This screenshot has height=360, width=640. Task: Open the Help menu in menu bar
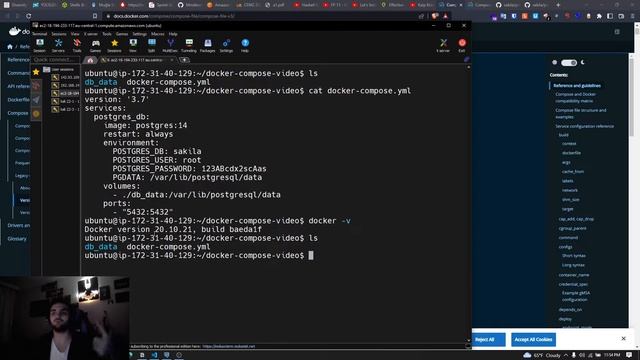(173, 34)
